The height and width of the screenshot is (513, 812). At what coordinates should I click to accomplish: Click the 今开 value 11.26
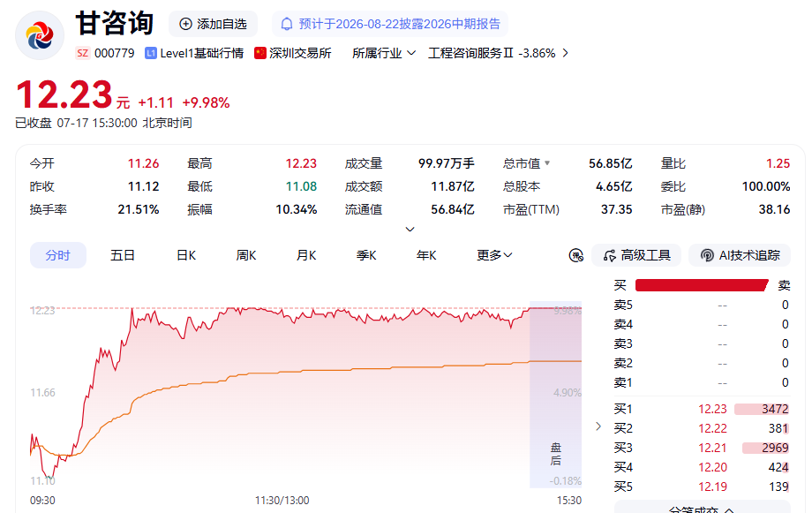coord(144,163)
